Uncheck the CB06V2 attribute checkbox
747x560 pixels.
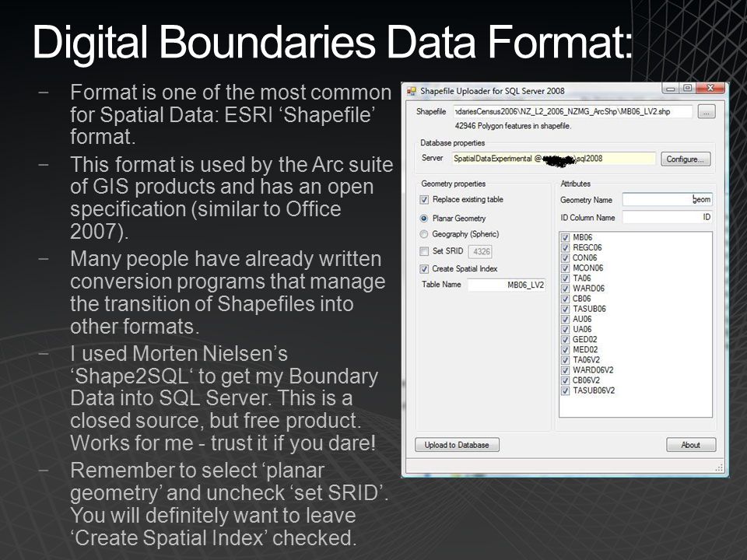point(565,381)
